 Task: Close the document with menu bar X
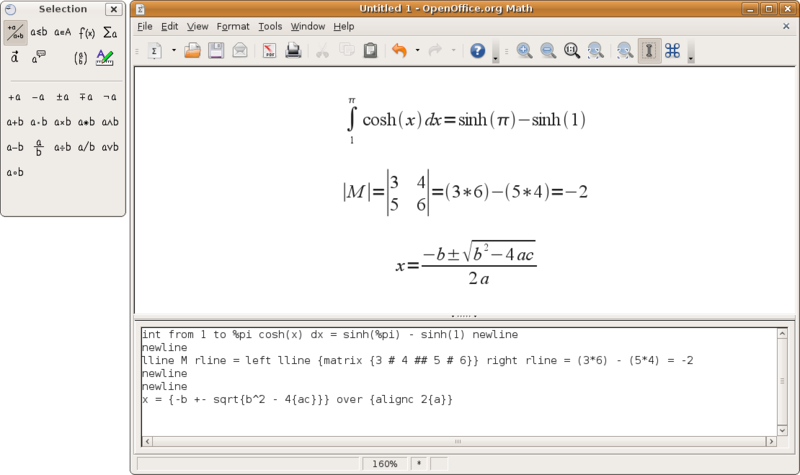786,26
